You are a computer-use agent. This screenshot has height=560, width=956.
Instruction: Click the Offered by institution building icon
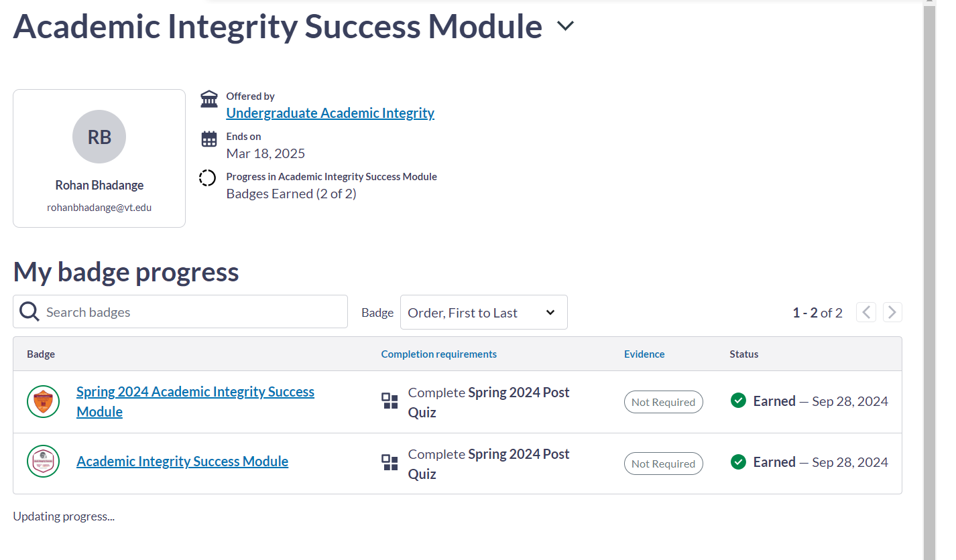(209, 99)
